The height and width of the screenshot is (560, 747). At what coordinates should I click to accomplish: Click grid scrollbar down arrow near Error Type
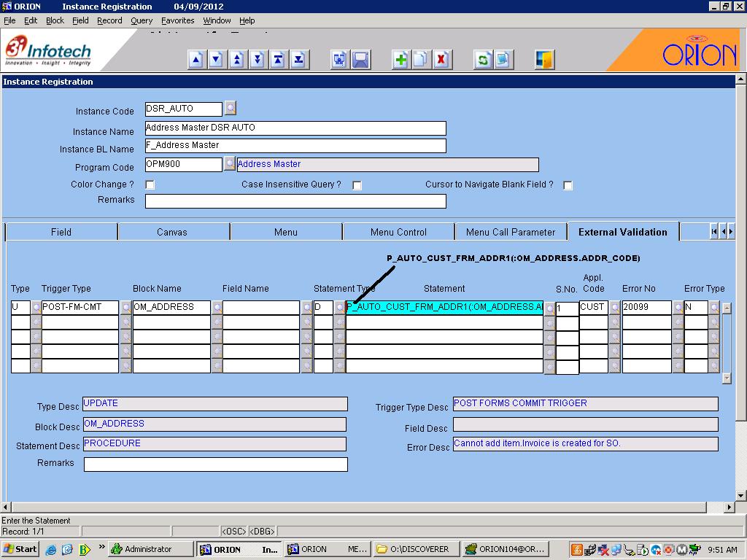pyautogui.click(x=727, y=378)
